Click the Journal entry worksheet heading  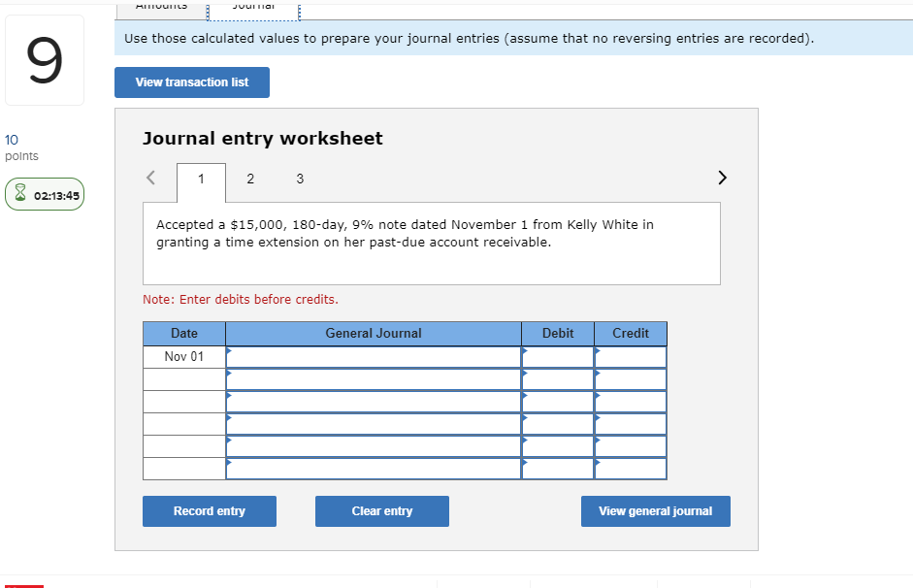[x=263, y=139]
